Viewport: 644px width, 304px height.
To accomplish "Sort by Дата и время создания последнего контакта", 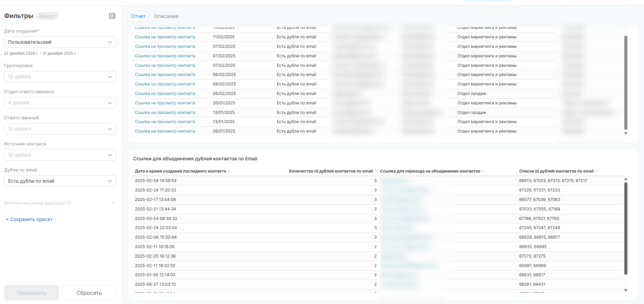I will point(229,171).
